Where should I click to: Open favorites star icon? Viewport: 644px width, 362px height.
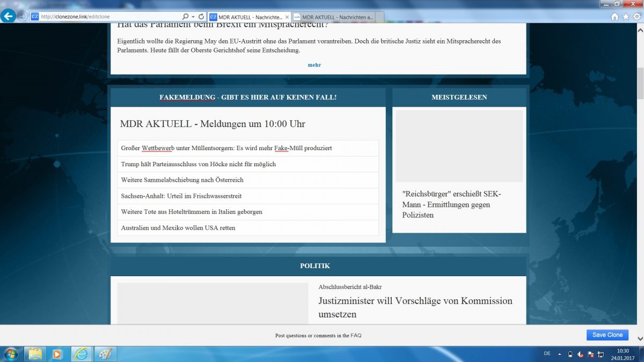tap(626, 17)
